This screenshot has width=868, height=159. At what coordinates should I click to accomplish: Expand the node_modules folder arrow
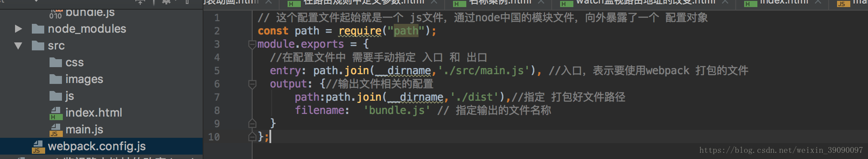(18, 29)
